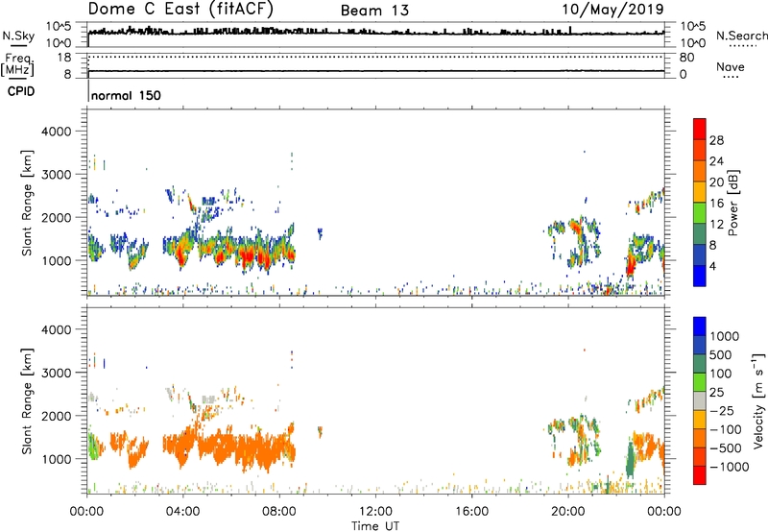Click the '16' label on the power colorbar
The height and width of the screenshot is (532, 768).
(x=716, y=204)
